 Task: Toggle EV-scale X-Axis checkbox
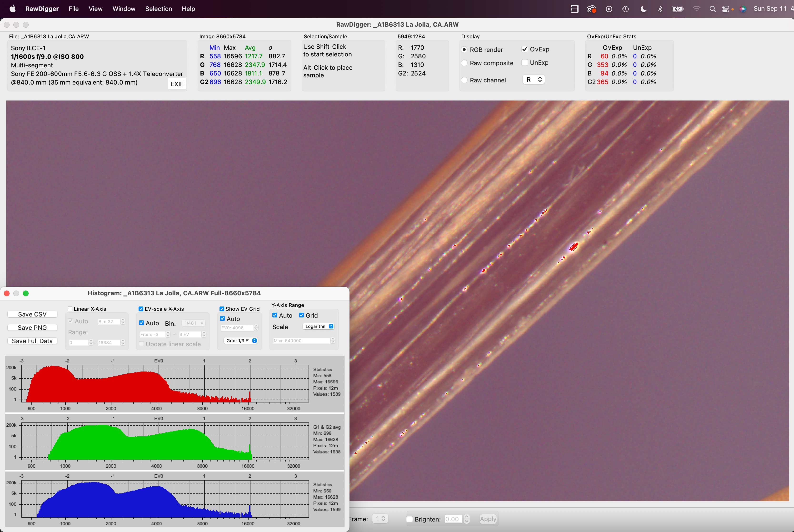pyautogui.click(x=141, y=309)
